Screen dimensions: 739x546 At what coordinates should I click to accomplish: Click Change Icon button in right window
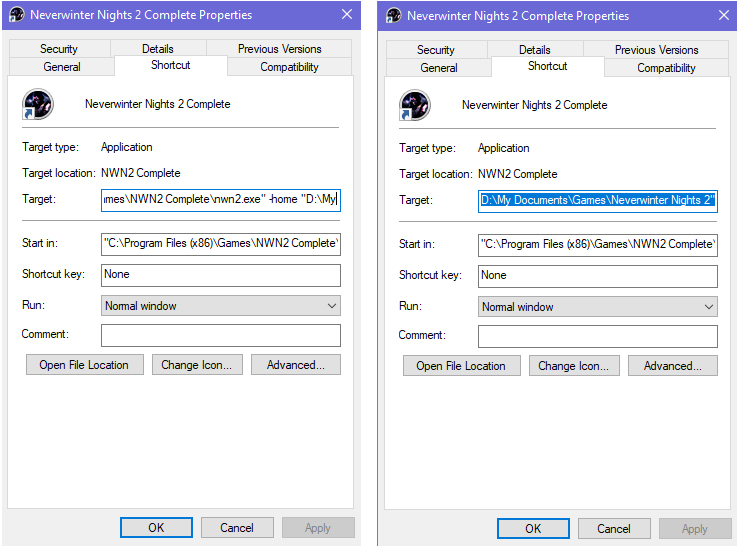(x=574, y=366)
